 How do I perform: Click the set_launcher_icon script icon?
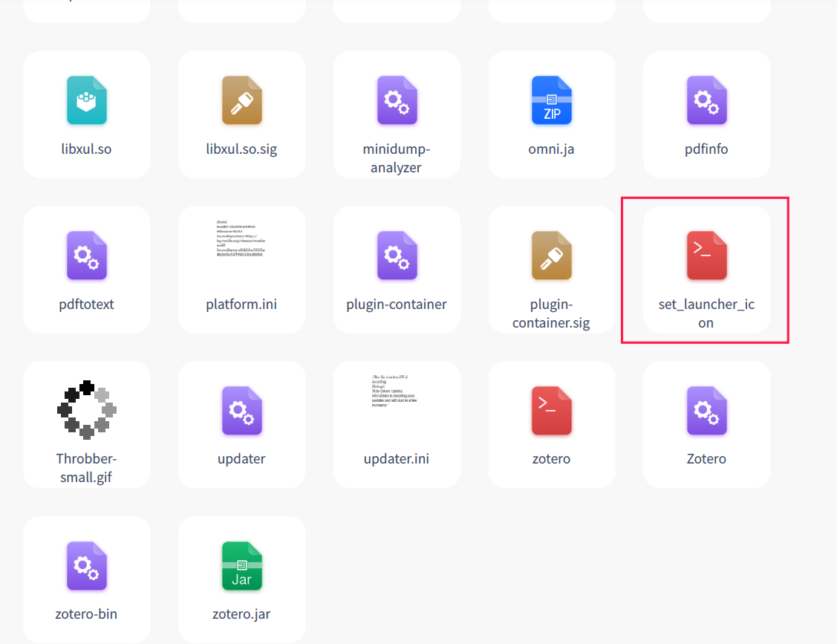pyautogui.click(x=706, y=256)
